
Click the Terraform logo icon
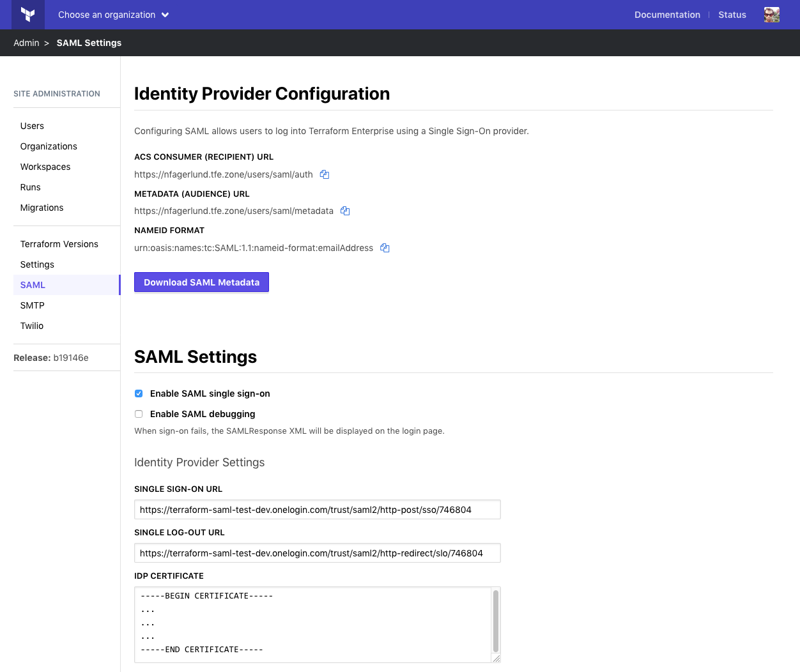tap(27, 15)
